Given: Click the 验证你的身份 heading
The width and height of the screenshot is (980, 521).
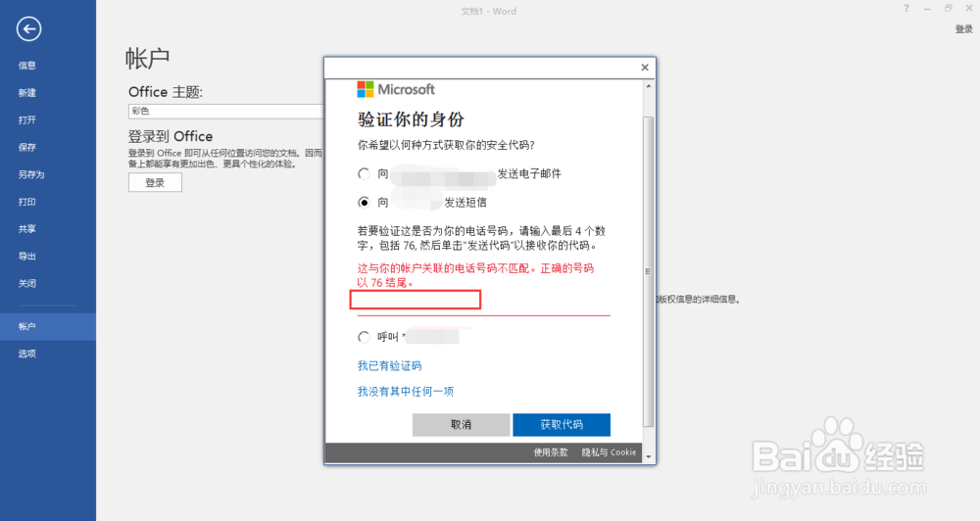Looking at the screenshot, I should coord(411,119).
